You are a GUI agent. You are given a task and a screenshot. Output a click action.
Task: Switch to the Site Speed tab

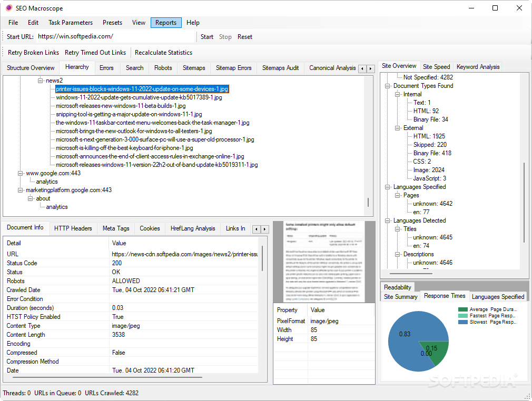pos(436,67)
